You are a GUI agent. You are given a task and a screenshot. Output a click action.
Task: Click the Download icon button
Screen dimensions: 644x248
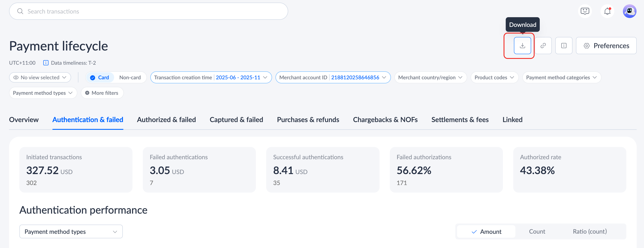[522, 46]
